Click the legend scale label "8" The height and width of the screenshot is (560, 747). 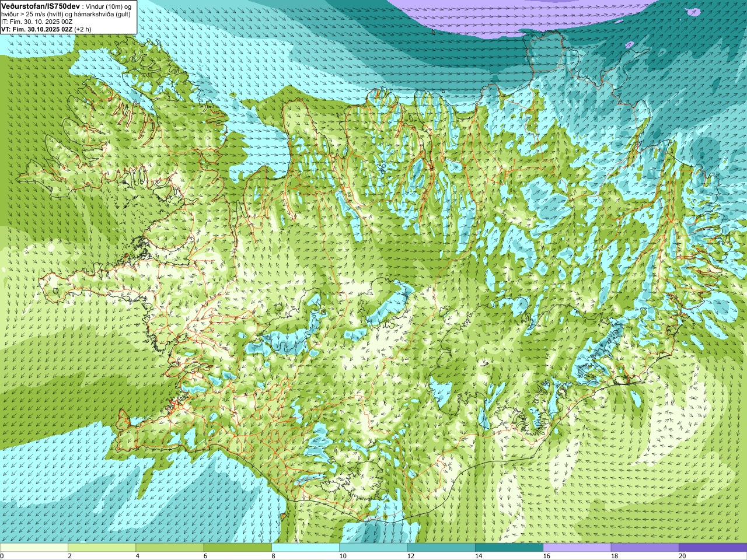click(273, 556)
